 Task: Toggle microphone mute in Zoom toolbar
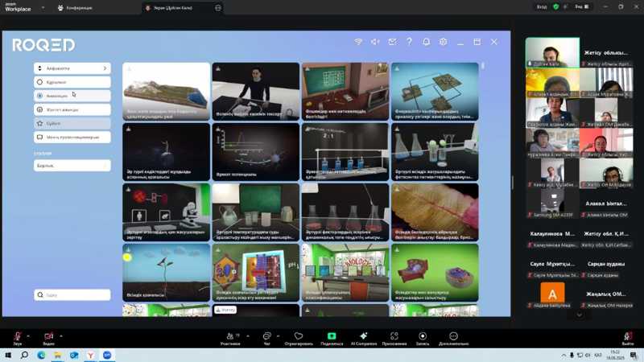pos(17,336)
